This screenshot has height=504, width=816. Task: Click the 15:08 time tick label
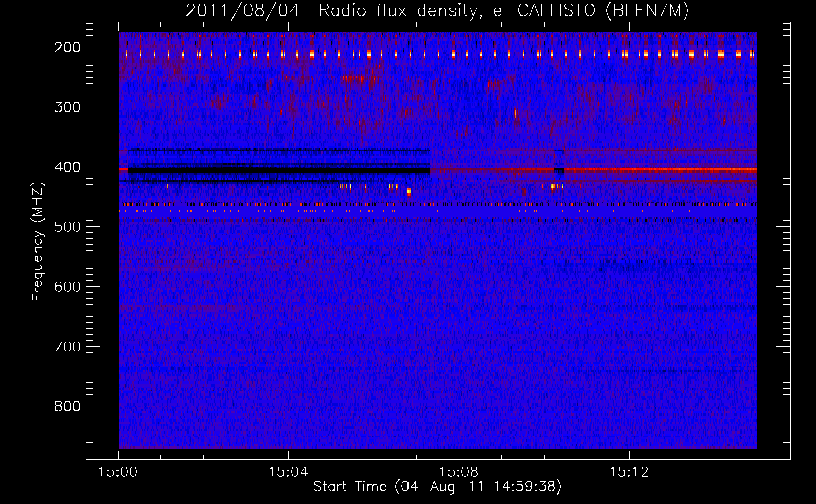click(458, 472)
